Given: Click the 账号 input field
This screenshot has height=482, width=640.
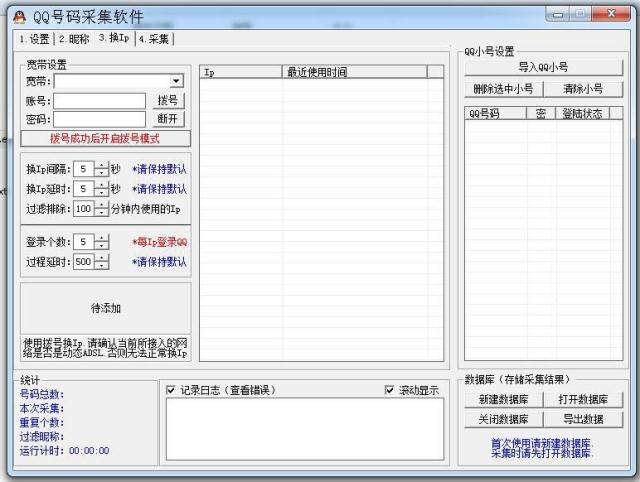Looking at the screenshot, I should [99, 100].
